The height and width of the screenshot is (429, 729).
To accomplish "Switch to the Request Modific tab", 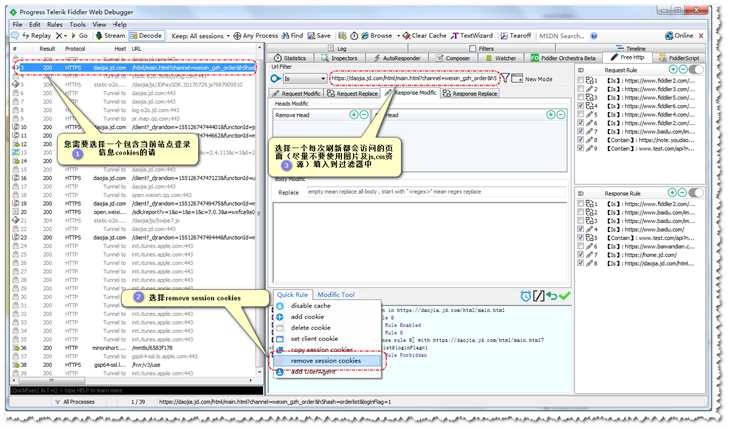I will [296, 93].
